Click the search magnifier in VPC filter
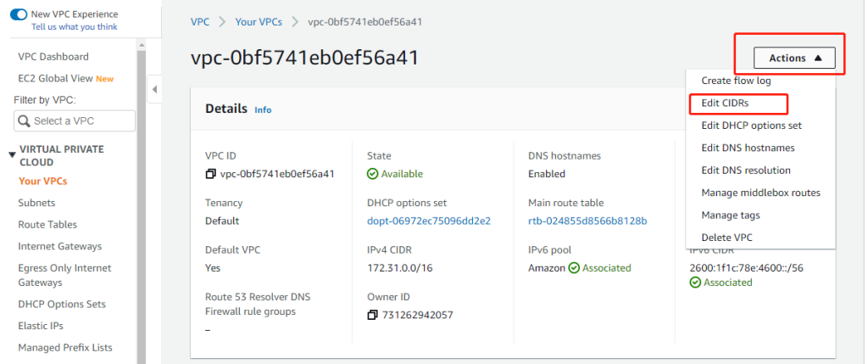 [x=24, y=121]
